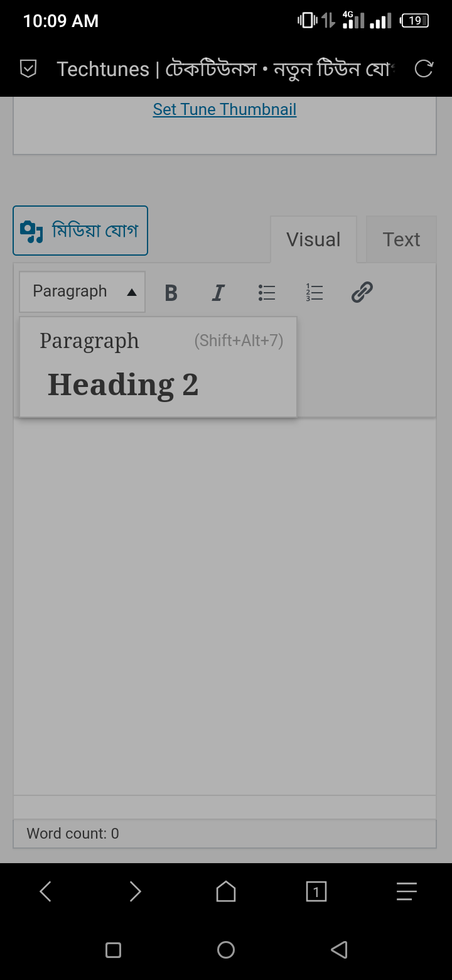Screen dimensions: 452x980
Task: Reload the page with the refresh icon
Action: 424,68
